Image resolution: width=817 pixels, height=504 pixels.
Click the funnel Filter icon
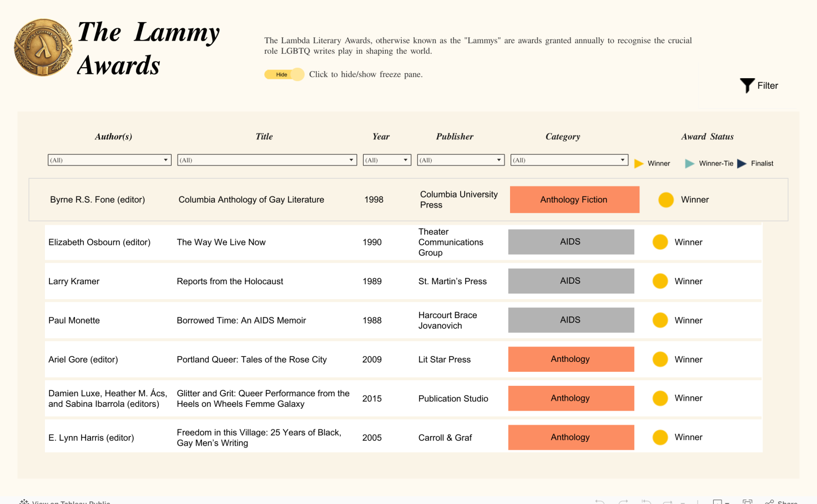pyautogui.click(x=747, y=85)
